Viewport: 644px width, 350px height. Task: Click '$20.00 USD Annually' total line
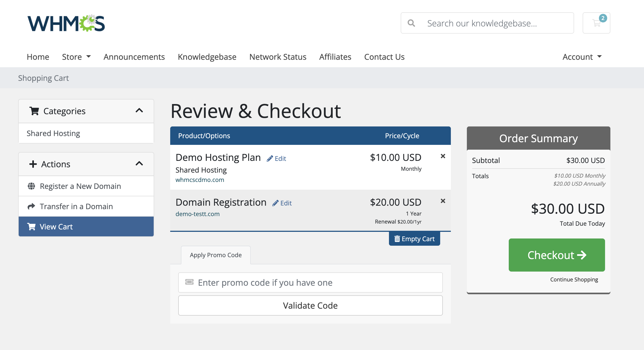(579, 184)
